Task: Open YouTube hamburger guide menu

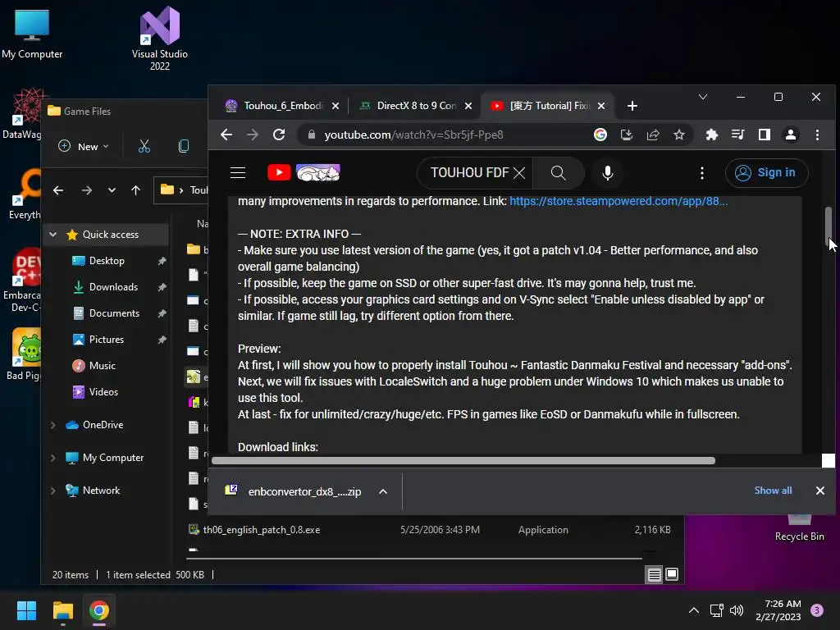Action: (x=238, y=172)
